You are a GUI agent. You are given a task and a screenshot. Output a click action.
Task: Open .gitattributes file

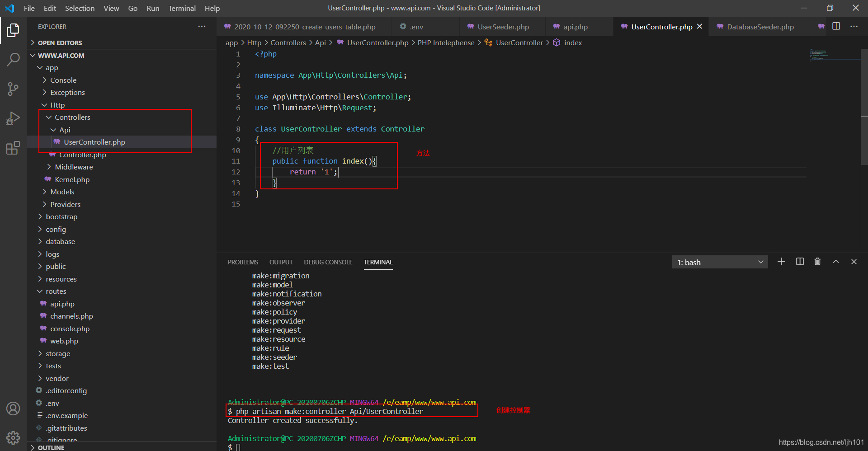[x=122, y=428]
